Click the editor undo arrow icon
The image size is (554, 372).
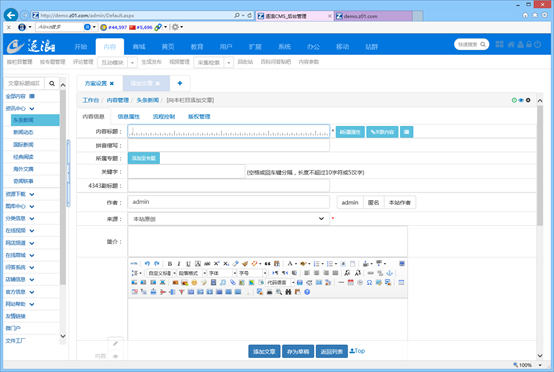pyautogui.click(x=147, y=264)
